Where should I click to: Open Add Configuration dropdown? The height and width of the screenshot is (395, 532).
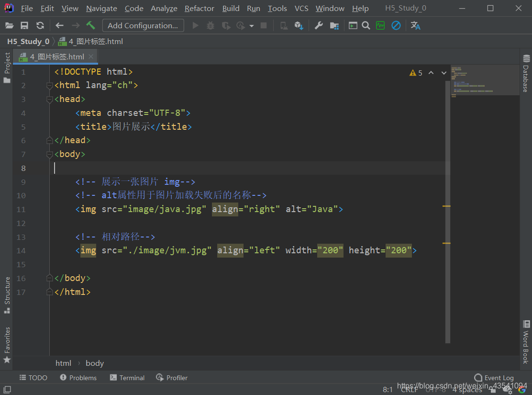point(143,25)
